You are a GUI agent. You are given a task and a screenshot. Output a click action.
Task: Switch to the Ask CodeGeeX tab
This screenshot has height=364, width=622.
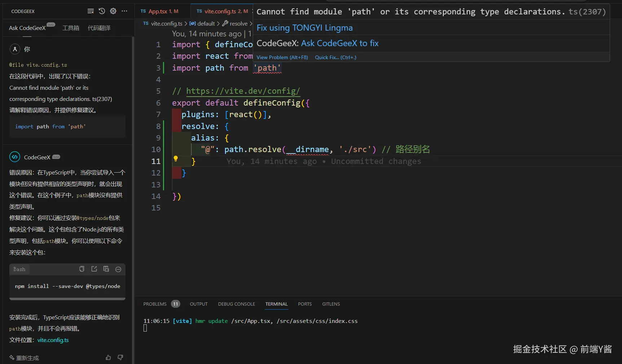click(27, 28)
